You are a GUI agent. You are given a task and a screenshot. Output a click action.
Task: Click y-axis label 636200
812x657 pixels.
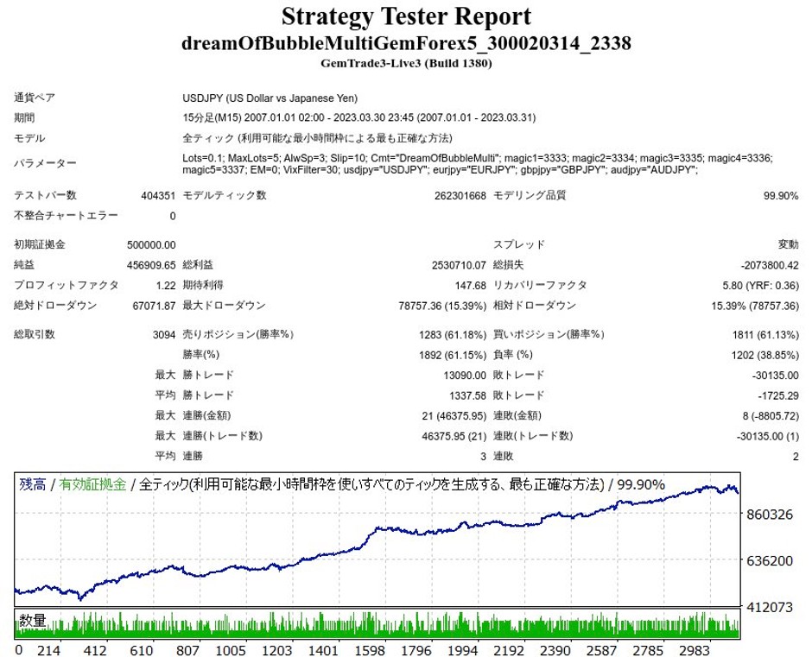pos(770,560)
